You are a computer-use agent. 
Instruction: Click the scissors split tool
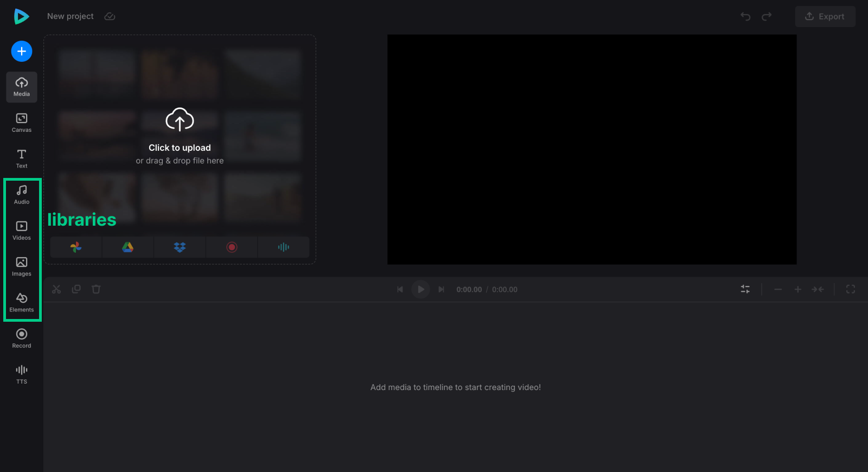point(56,289)
